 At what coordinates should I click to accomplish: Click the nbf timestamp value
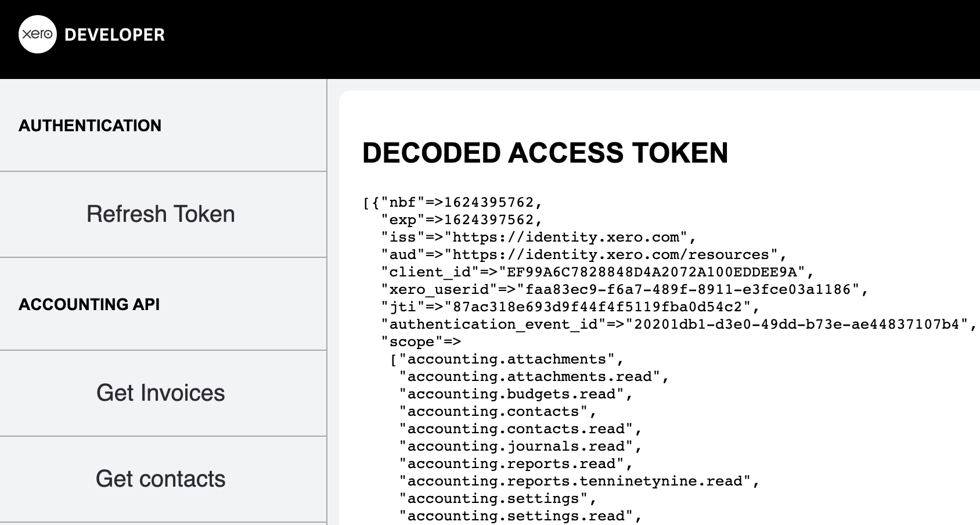click(489, 202)
